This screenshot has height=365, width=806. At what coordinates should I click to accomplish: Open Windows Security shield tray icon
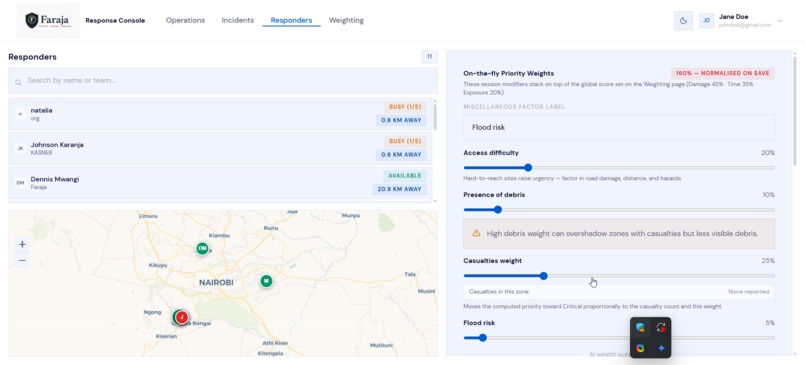640,327
